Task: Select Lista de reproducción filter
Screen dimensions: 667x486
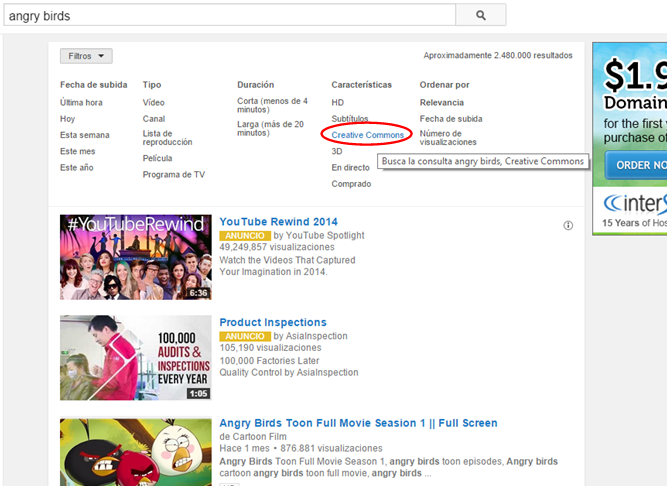Action: tap(168, 138)
